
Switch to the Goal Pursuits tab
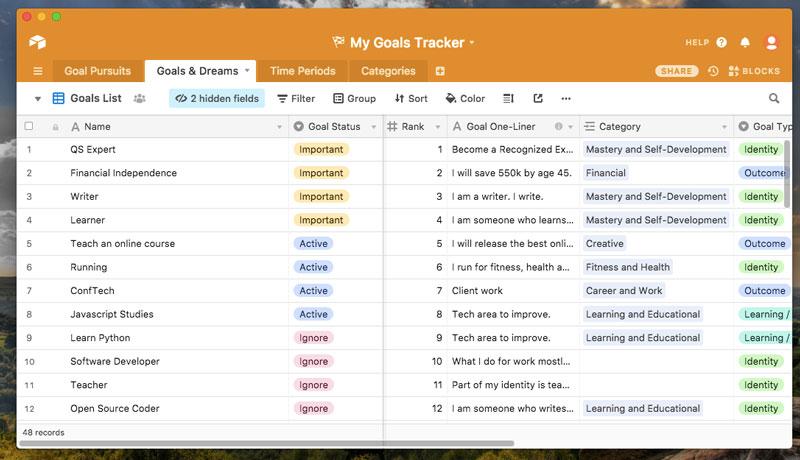98,71
